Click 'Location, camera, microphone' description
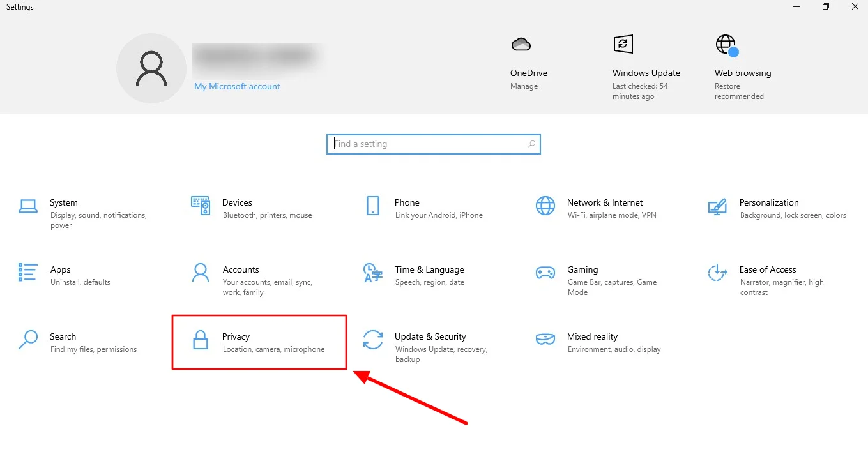Screen dimensions: 868x461 274,349
